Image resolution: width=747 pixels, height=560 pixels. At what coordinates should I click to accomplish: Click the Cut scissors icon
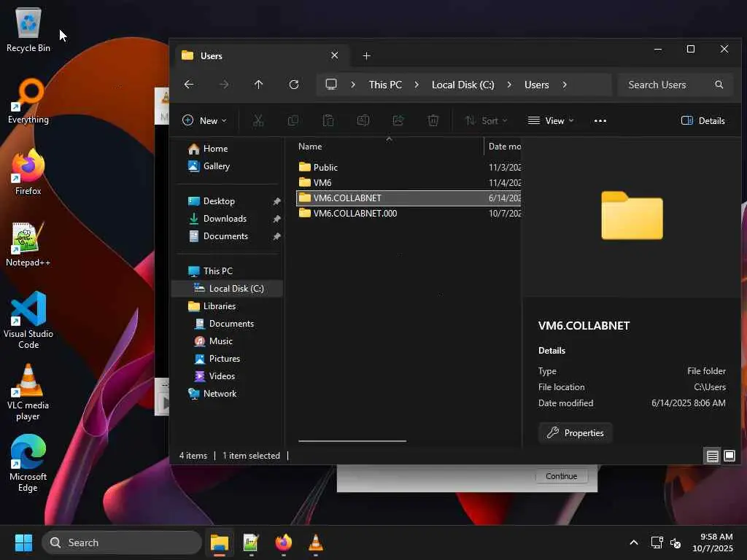258,120
